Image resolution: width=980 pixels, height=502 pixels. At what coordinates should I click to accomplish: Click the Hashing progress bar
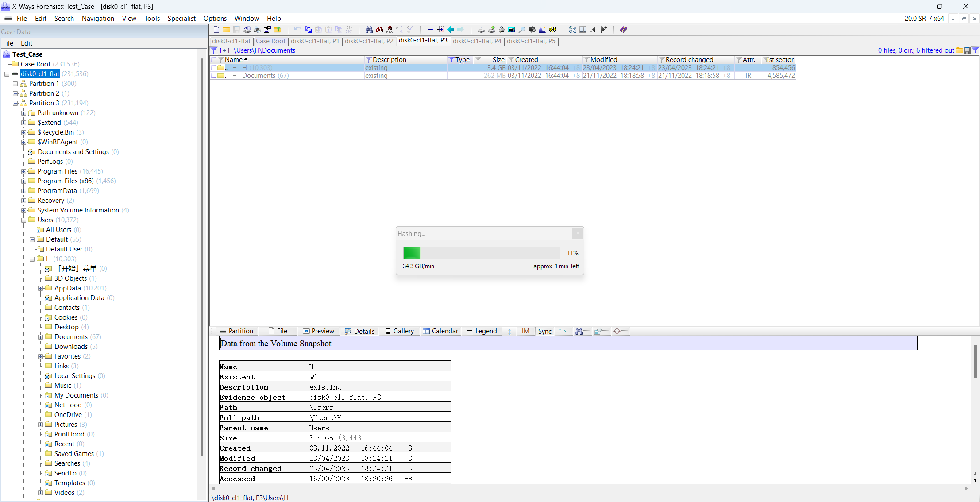pyautogui.click(x=482, y=253)
